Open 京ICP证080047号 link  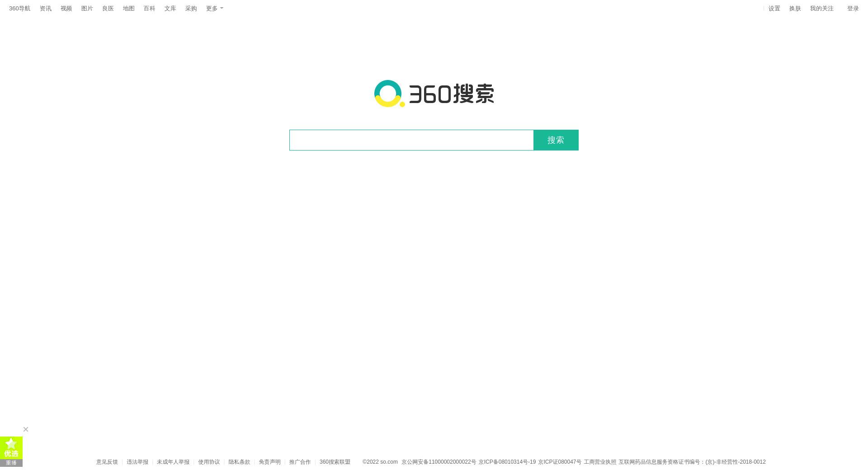point(560,462)
